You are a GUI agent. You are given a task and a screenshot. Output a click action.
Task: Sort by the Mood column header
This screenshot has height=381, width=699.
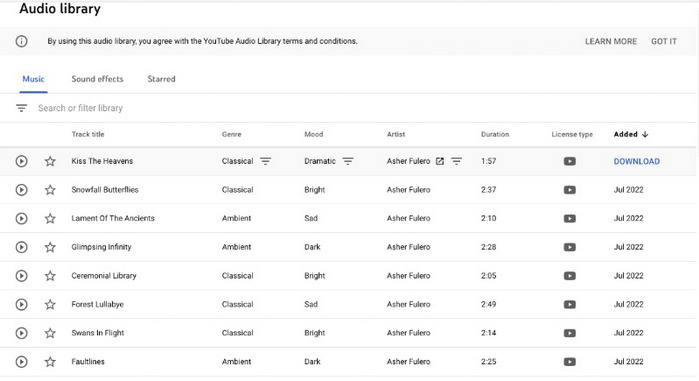(x=313, y=134)
